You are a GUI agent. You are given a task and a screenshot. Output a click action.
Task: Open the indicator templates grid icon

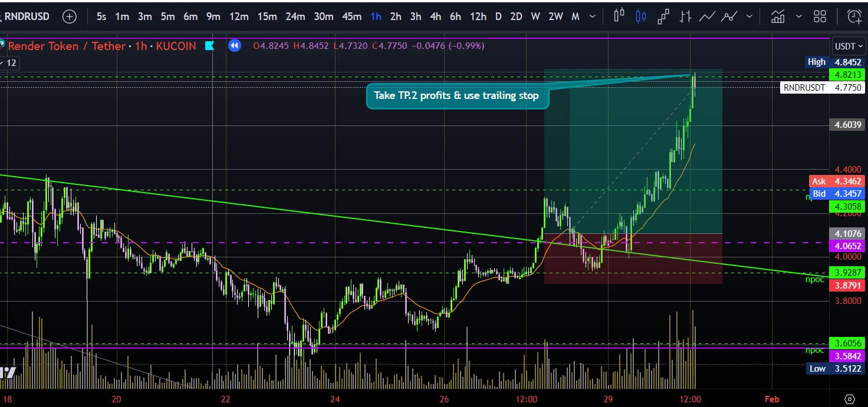tap(820, 16)
